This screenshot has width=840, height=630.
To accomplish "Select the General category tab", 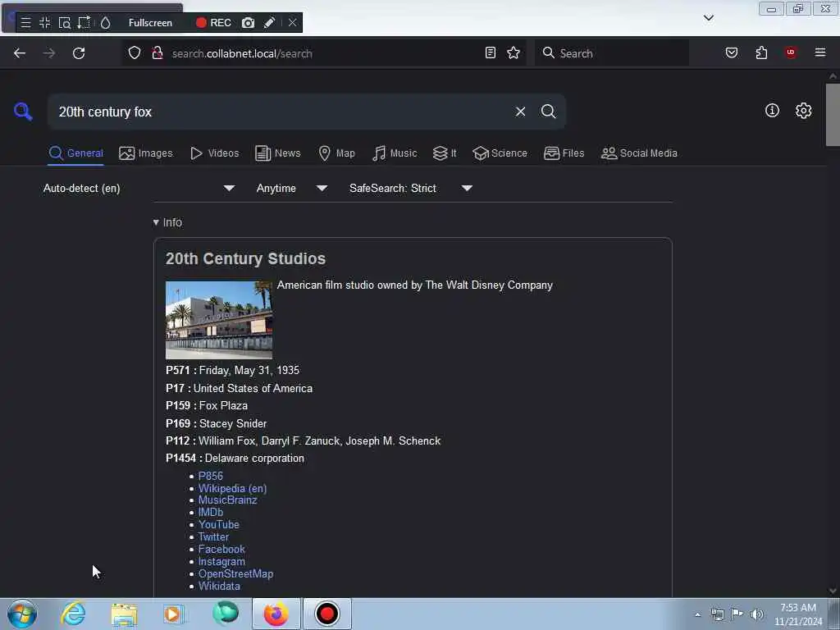I will (76, 153).
